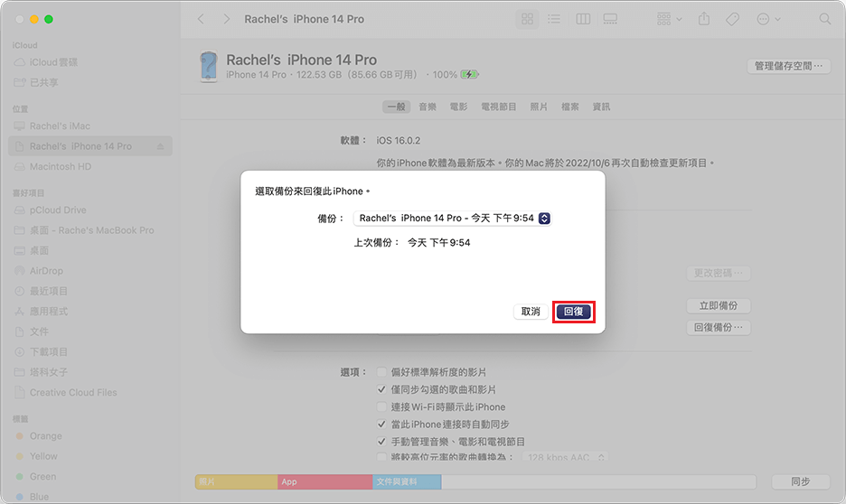Viewport: 846px width, 504px height.
Task: Select the 照片 tab
Action: click(539, 107)
